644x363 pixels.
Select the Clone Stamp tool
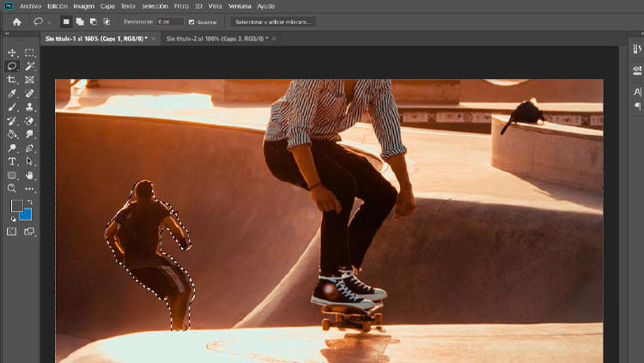(x=29, y=107)
